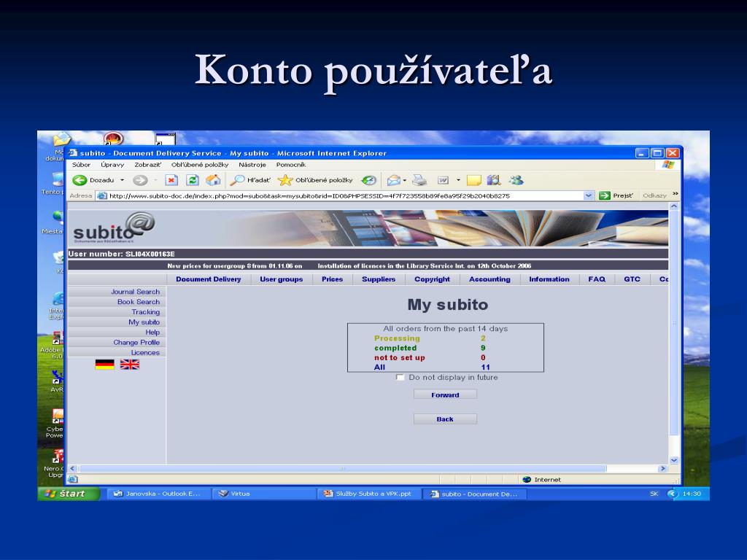Click the Internet zone globe in status bar
This screenshot has height=560, width=747.
pos(527,480)
